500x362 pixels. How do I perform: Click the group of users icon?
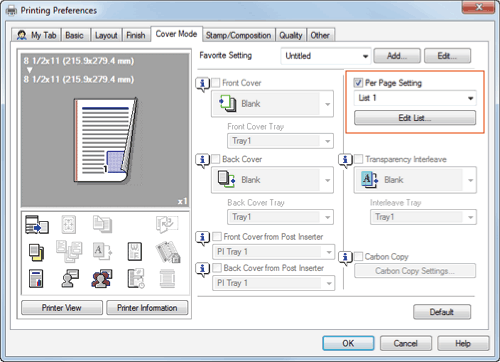102,279
